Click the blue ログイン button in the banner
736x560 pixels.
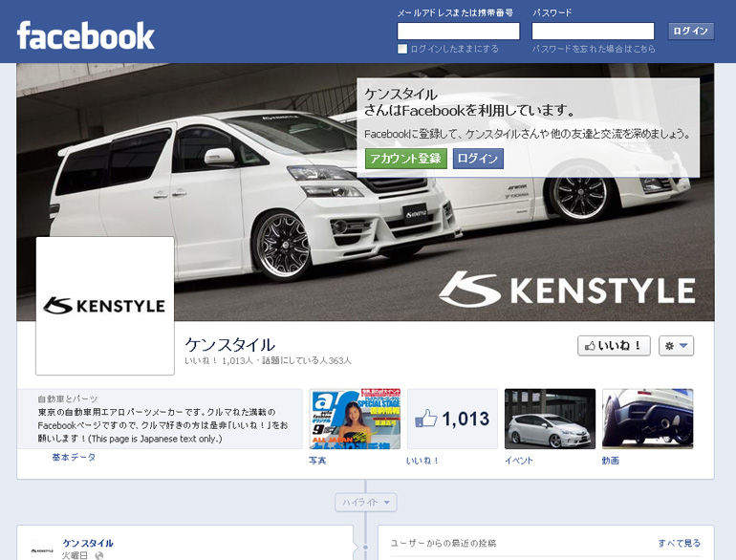click(x=478, y=159)
